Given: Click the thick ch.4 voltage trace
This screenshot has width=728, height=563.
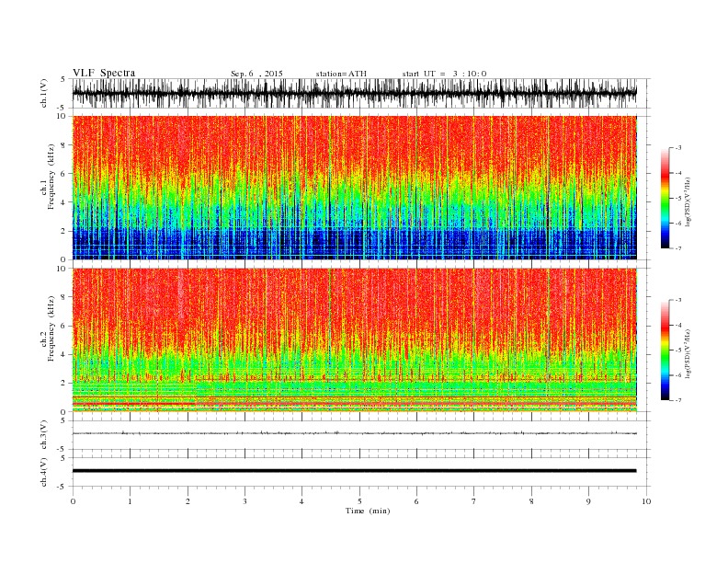Looking at the screenshot, I should click(x=354, y=471).
